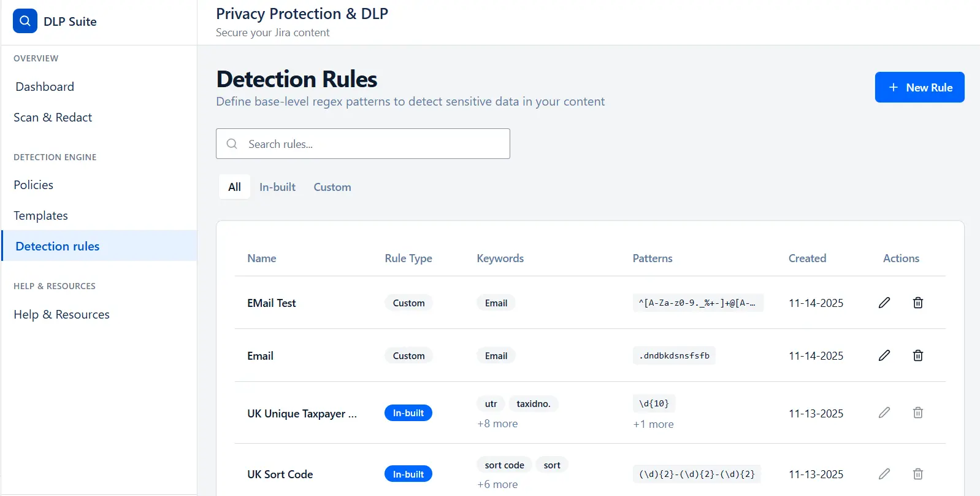Click the trash icon for EMail Test rule
This screenshot has width=980, height=496.
click(917, 303)
